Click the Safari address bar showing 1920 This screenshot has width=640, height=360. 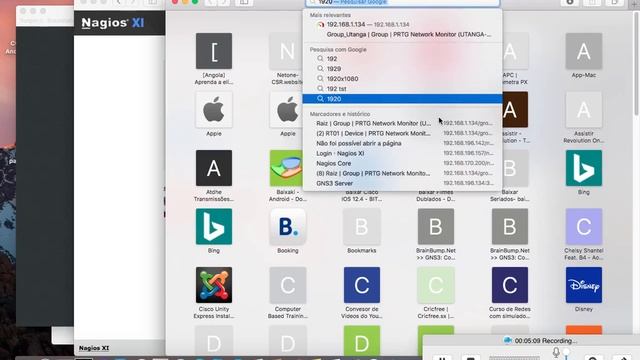(402, 3)
